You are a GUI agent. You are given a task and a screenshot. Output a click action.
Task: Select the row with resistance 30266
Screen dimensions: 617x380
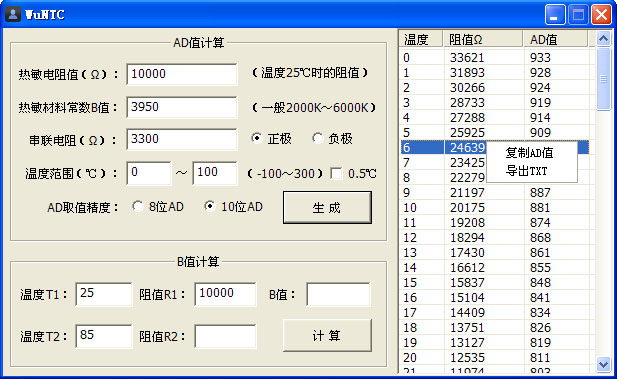pyautogui.click(x=495, y=87)
